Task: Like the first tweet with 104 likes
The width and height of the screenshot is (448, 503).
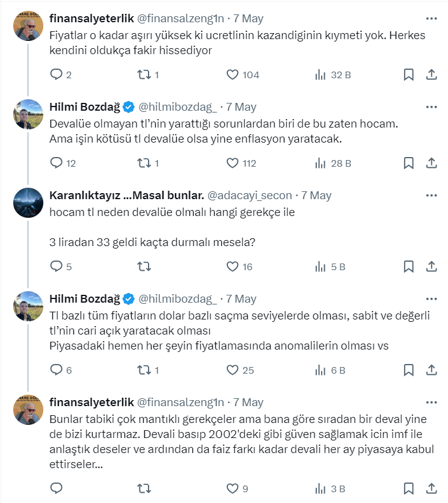Action: tap(233, 75)
